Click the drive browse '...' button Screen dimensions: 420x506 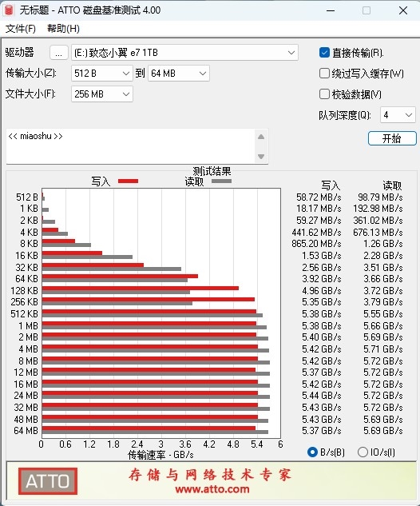(x=58, y=53)
